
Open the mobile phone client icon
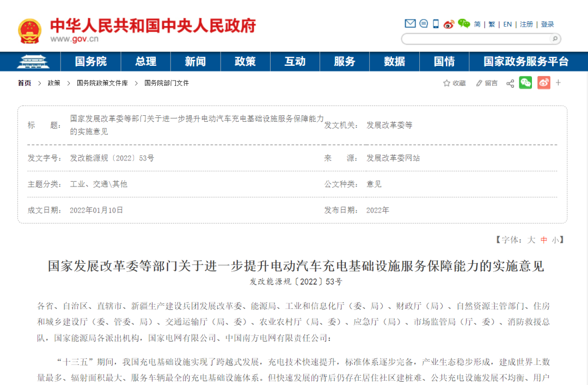point(436,23)
